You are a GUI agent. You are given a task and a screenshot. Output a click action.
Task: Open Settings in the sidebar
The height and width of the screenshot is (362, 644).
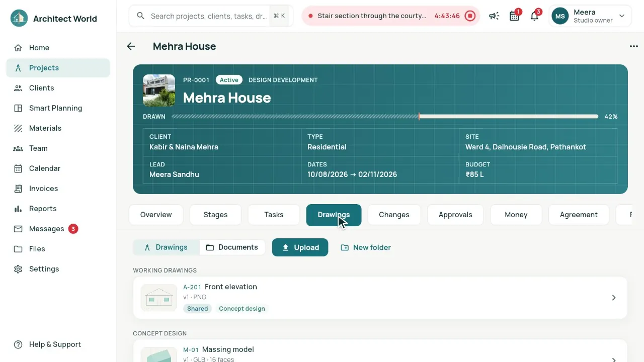(58, 269)
